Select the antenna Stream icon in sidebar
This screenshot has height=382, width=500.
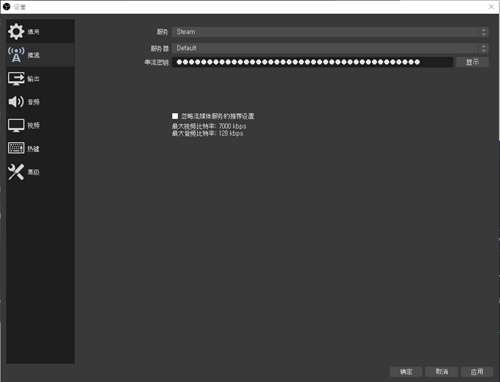point(16,55)
